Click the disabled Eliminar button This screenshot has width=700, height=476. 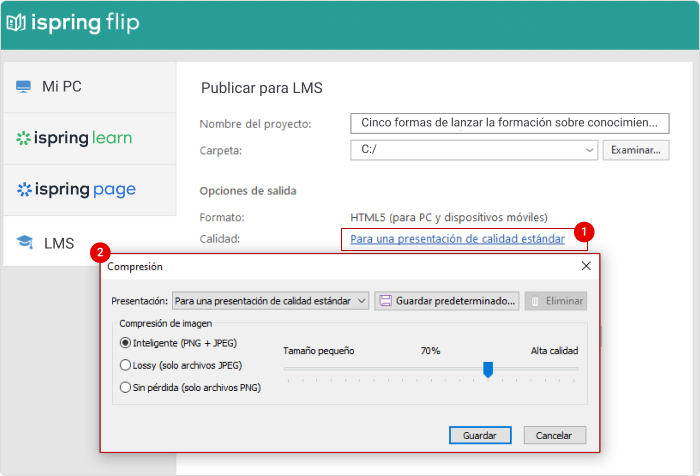click(x=556, y=301)
